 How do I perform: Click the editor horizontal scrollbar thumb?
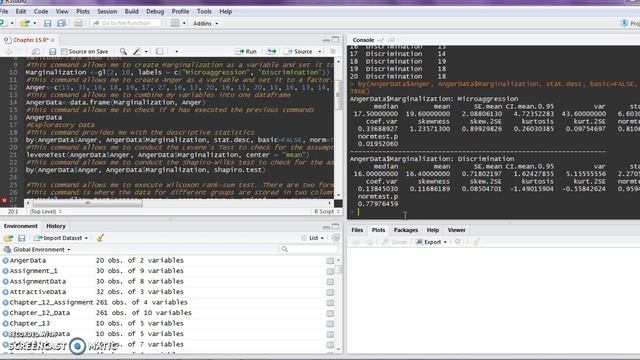pos(88,203)
